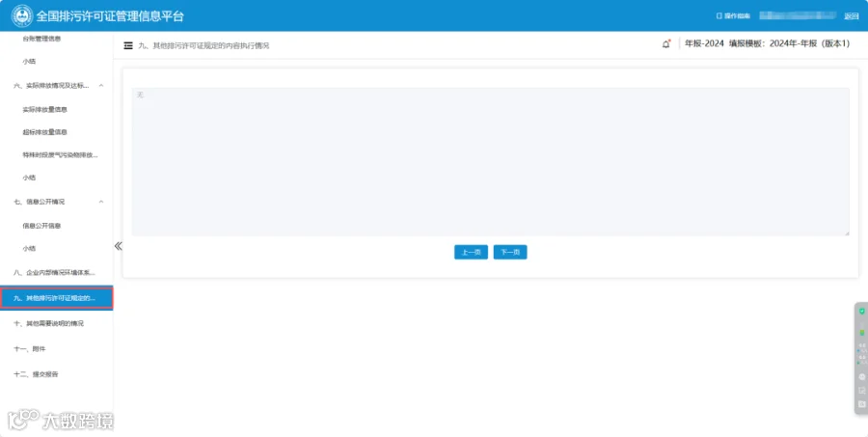Select 七、信息公开情况 section header
Screen dimensions: 868x437
point(39,202)
